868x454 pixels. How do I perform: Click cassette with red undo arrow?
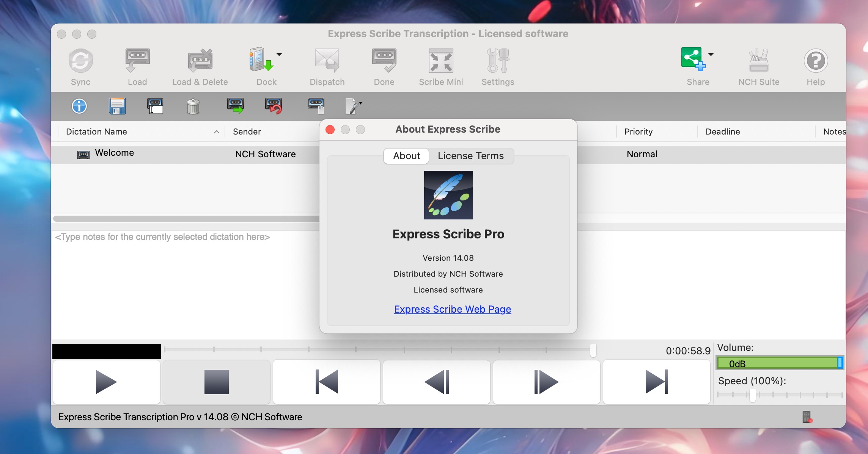click(x=274, y=106)
